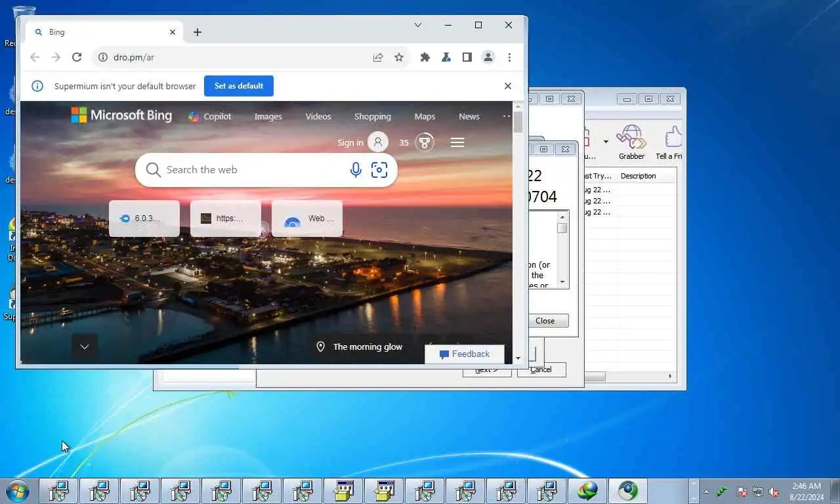Expand the tab search chevron
This screenshot has height=504, width=840.
pyautogui.click(x=418, y=25)
